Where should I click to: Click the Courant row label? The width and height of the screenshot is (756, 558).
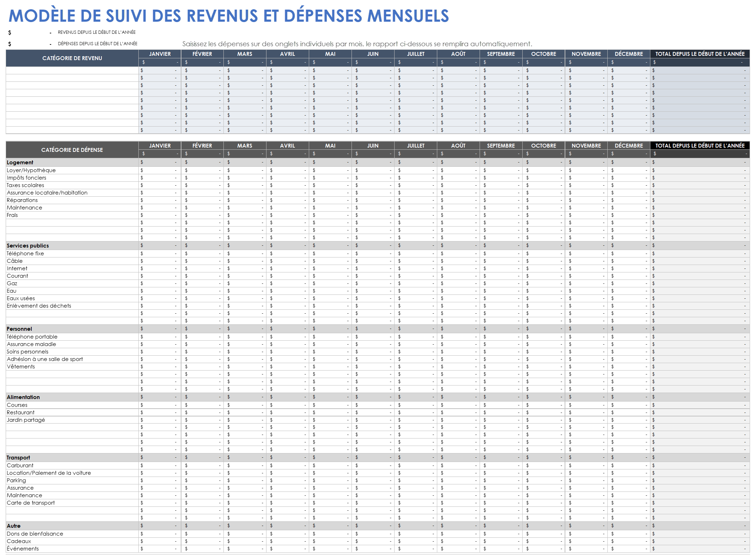click(17, 276)
